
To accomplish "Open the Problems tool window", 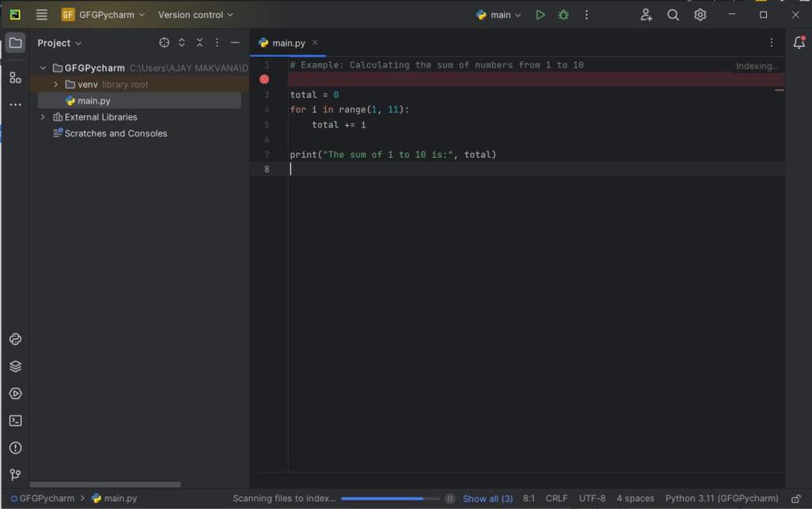I will [x=15, y=448].
